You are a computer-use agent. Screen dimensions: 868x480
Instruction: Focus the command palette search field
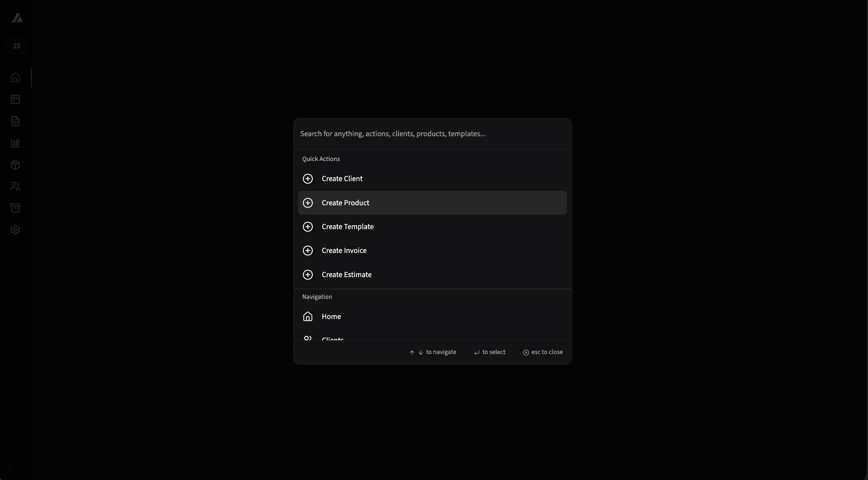coord(432,134)
